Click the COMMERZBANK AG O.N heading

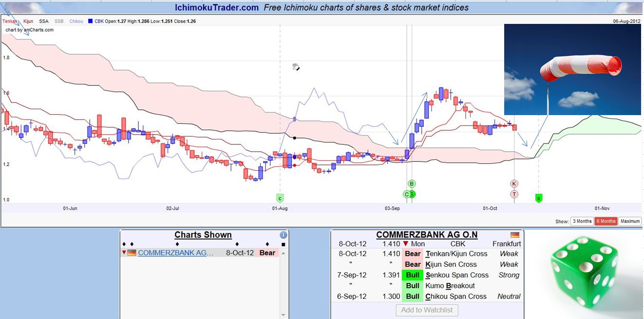click(427, 235)
